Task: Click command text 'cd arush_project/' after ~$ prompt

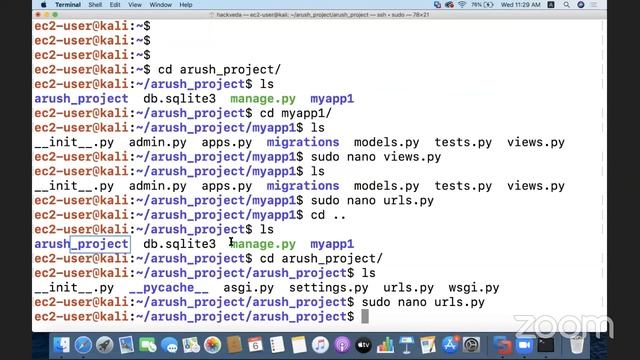Action: point(220,69)
